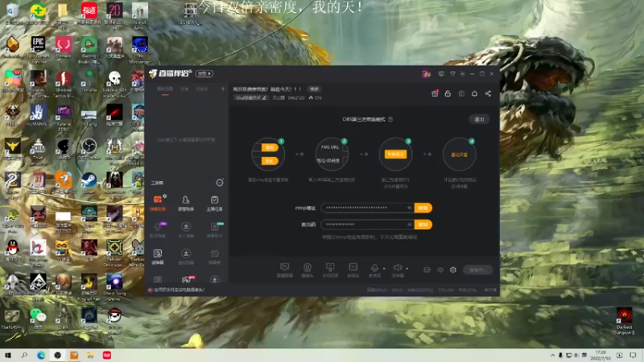The image size is (644, 362).
Task: Click the share icon in the header
Action: [488, 93]
